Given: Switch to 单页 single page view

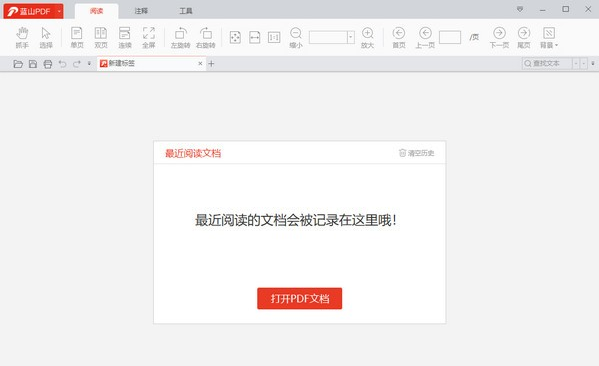Looking at the screenshot, I should click(77, 37).
